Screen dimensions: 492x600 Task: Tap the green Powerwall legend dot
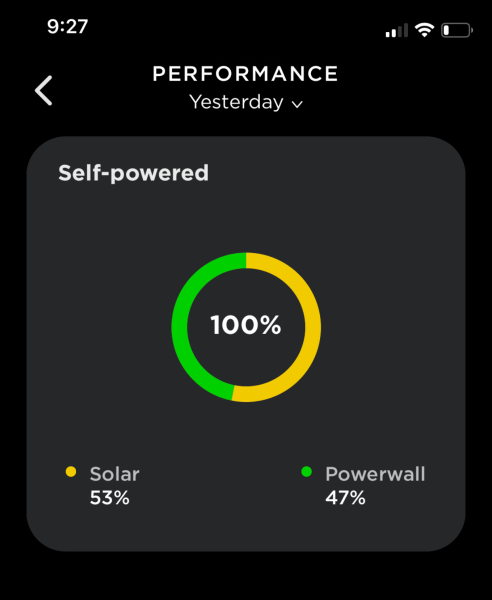[306, 471]
